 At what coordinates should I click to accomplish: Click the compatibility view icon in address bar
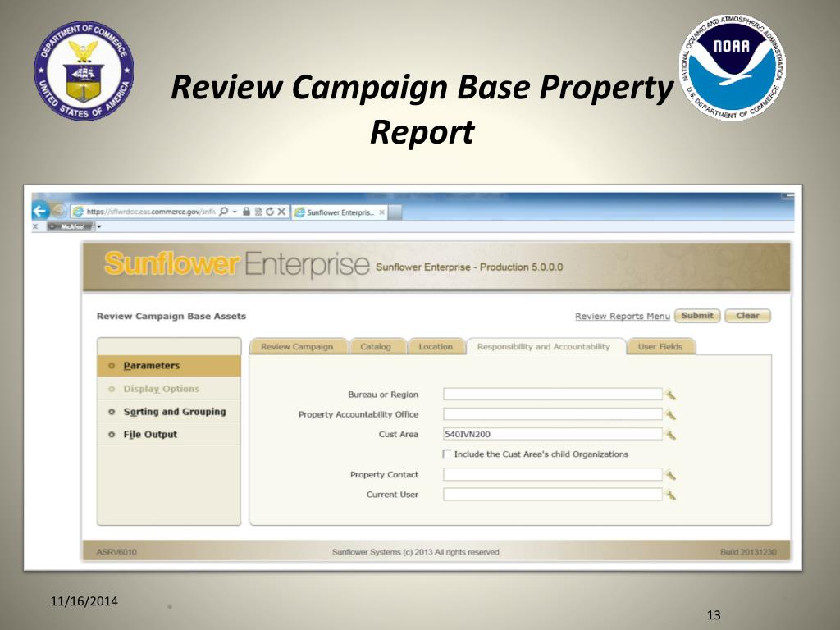[258, 212]
